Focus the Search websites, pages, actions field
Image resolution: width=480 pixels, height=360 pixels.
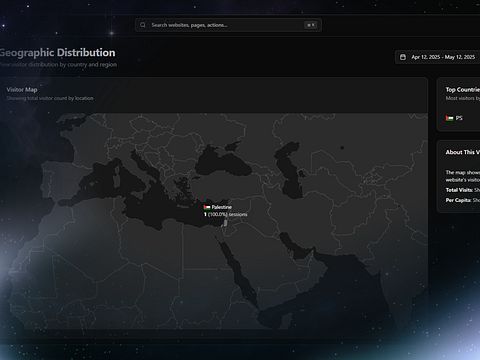coord(228,25)
